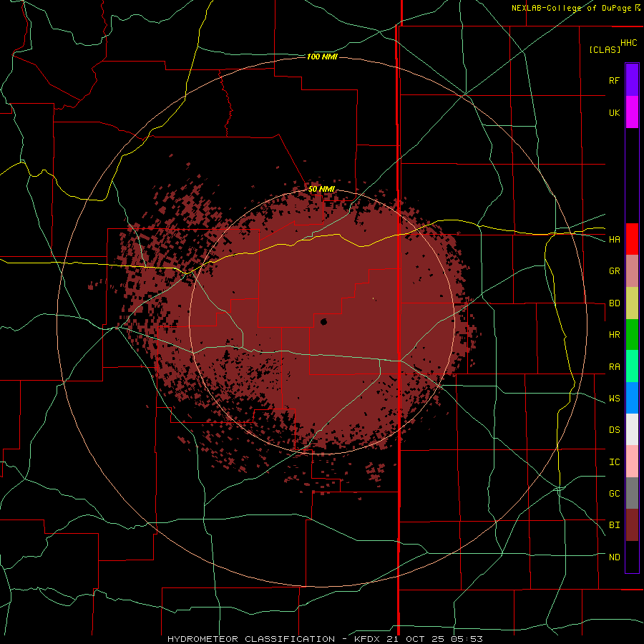Click the WS legend label
The height and width of the screenshot is (644, 644).
[x=614, y=399]
